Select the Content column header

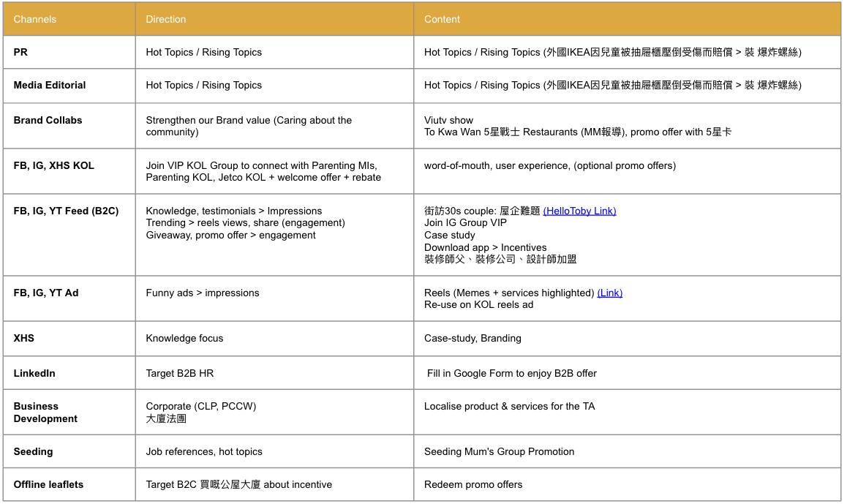pos(443,19)
